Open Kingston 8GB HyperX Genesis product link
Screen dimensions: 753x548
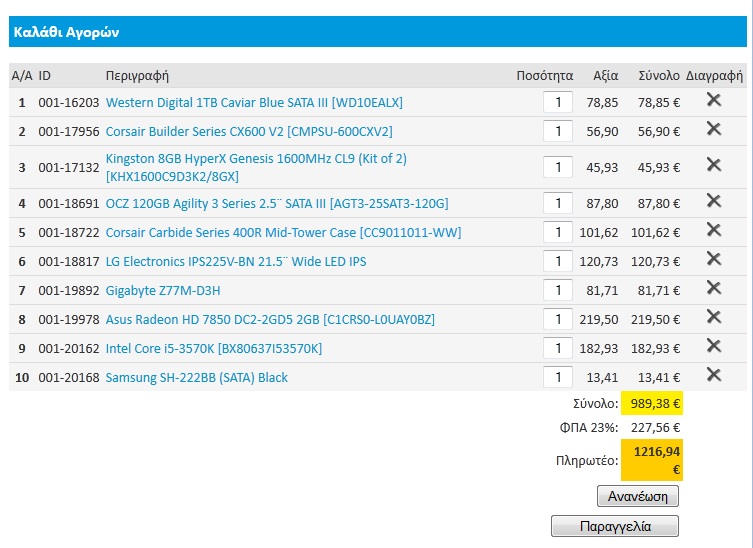click(256, 167)
